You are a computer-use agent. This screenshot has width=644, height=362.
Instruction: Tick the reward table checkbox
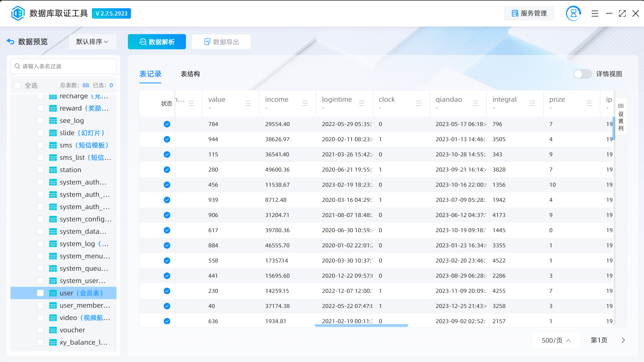40,108
